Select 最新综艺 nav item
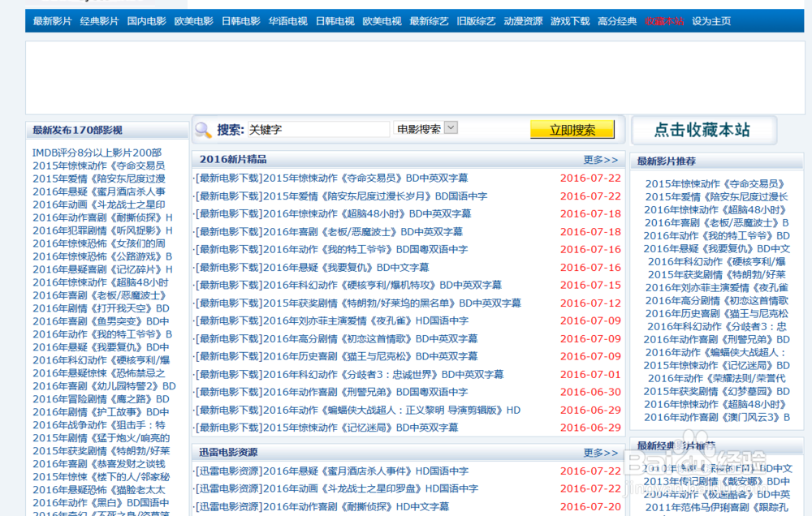Screen dimensions: 812x516 429,21
